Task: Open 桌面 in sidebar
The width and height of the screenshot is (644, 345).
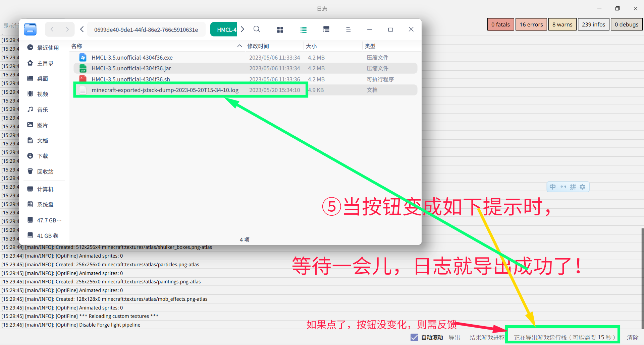Action: pyautogui.click(x=44, y=78)
